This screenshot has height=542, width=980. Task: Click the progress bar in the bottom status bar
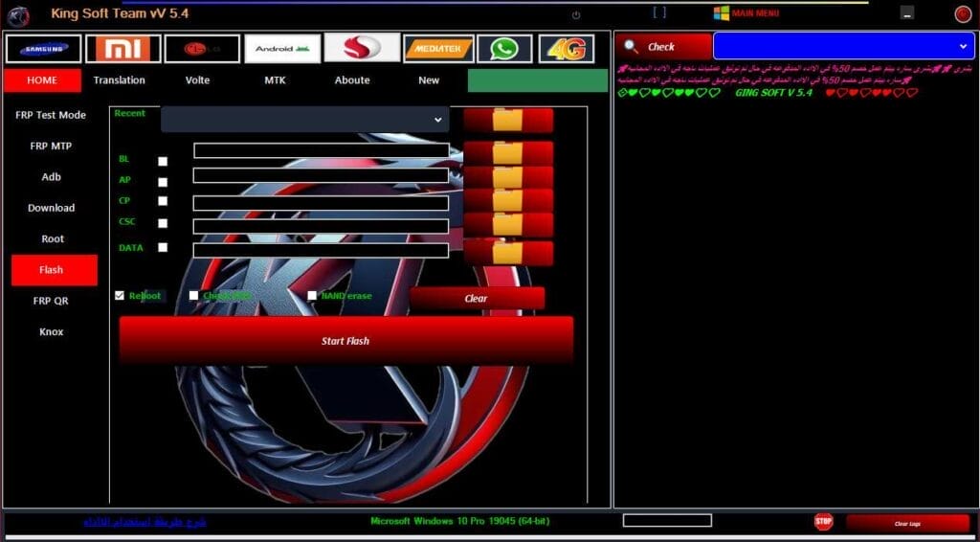click(x=667, y=520)
